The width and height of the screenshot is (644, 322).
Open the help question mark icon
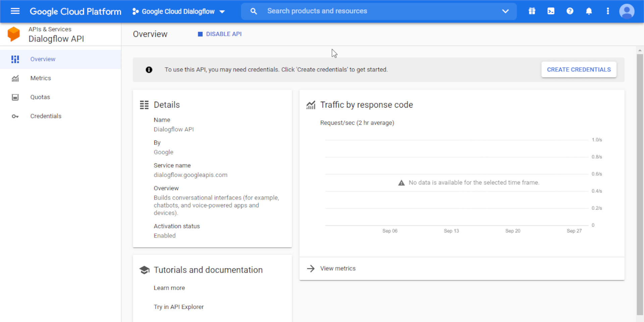pyautogui.click(x=570, y=11)
